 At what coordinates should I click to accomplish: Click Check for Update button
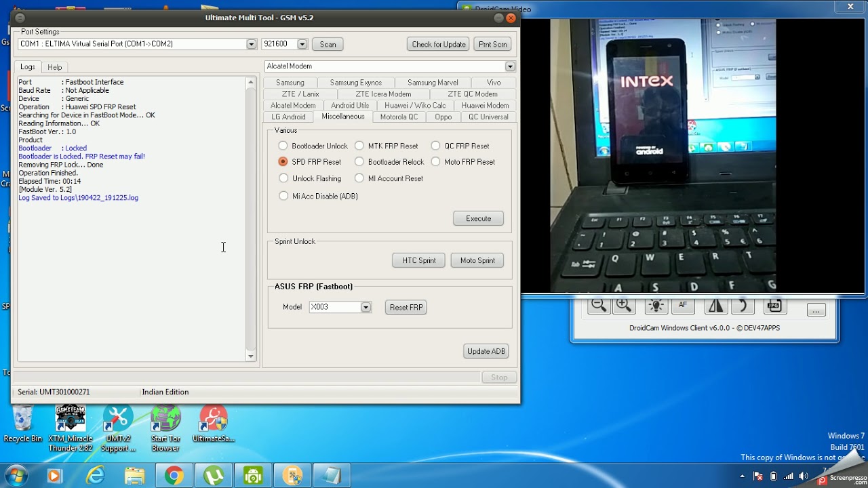pos(439,44)
